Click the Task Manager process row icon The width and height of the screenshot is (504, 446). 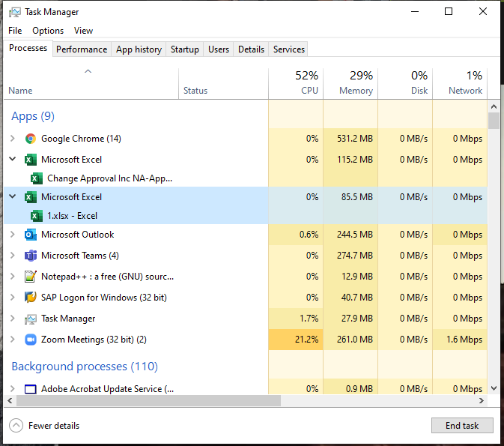point(31,319)
